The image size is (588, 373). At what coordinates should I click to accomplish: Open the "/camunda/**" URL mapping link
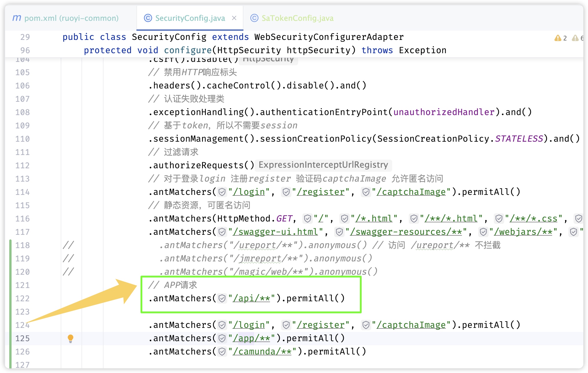pos(262,352)
